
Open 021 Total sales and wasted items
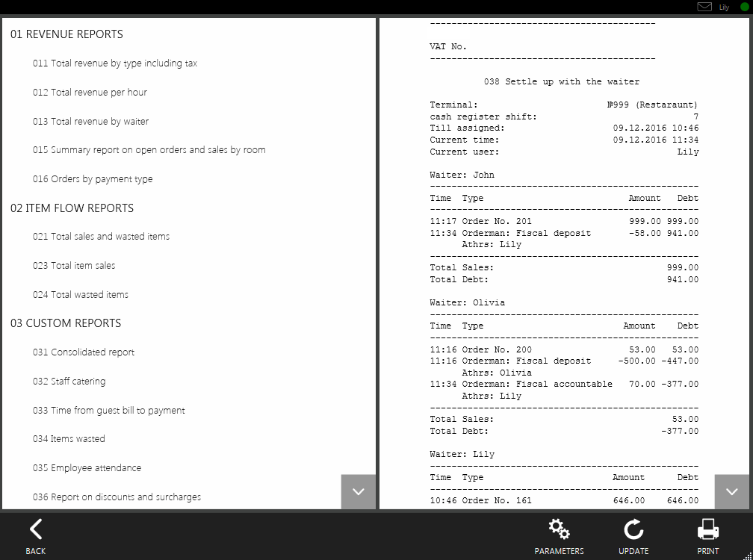coord(101,237)
